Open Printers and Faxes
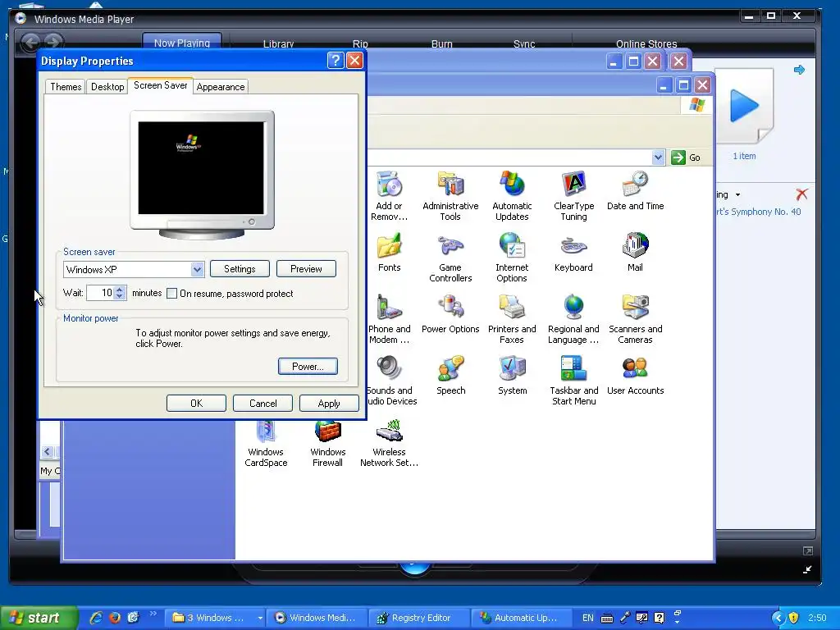Viewport: 840px width, 630px height. 512,319
